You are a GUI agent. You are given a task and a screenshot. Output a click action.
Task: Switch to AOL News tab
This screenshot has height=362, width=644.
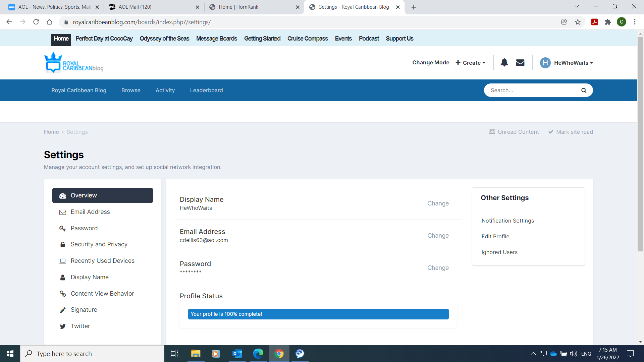point(54,7)
